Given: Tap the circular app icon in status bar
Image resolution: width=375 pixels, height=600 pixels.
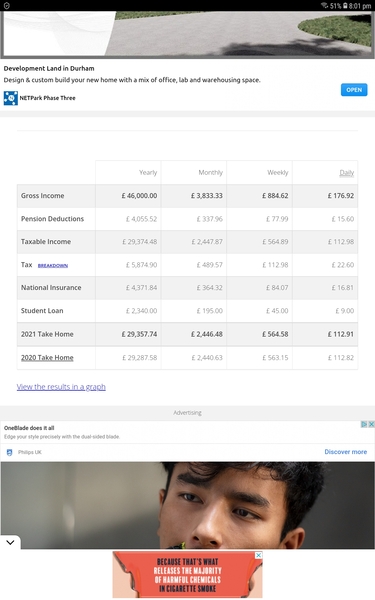Looking at the screenshot, I should pyautogui.click(x=7, y=5).
